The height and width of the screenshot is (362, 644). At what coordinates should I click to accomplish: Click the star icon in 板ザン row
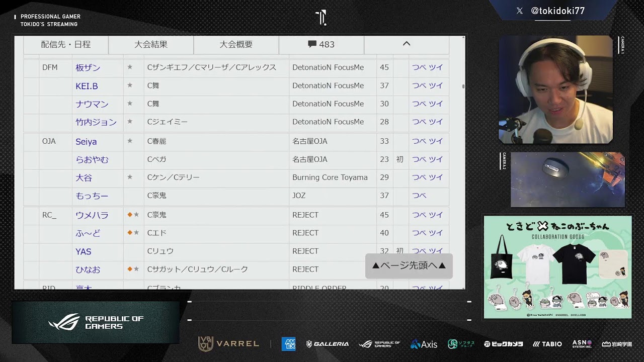[x=130, y=67]
